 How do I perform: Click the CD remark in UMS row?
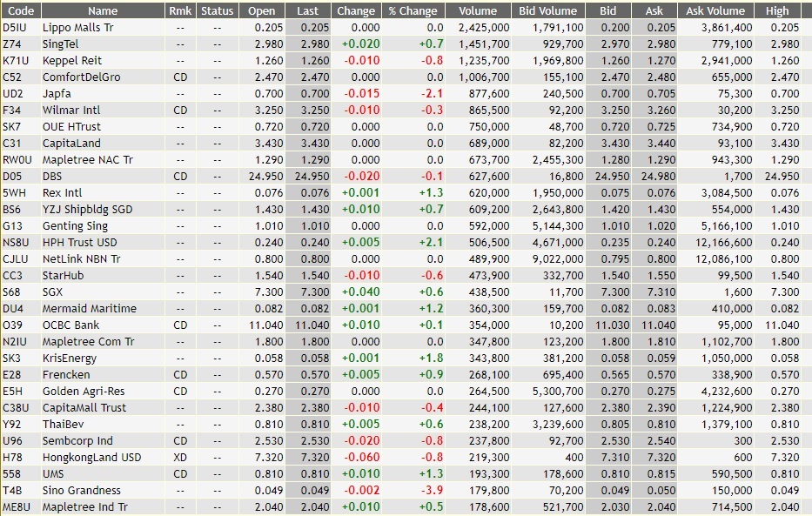(x=180, y=474)
